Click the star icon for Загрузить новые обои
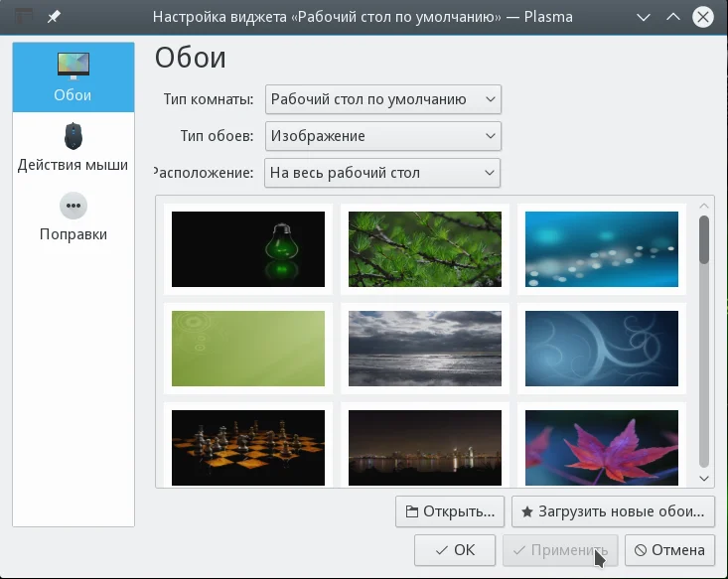 pos(527,511)
